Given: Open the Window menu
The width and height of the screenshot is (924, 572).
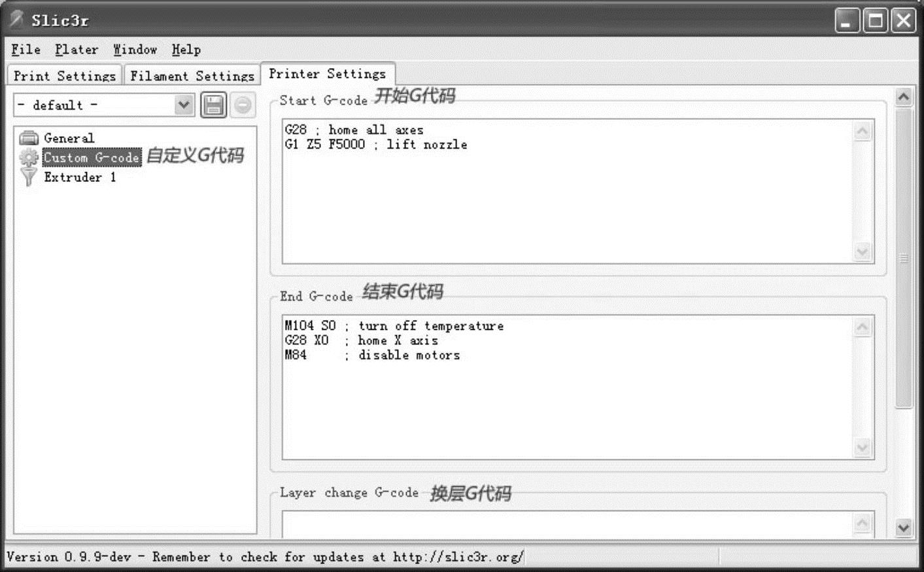Looking at the screenshot, I should point(135,50).
